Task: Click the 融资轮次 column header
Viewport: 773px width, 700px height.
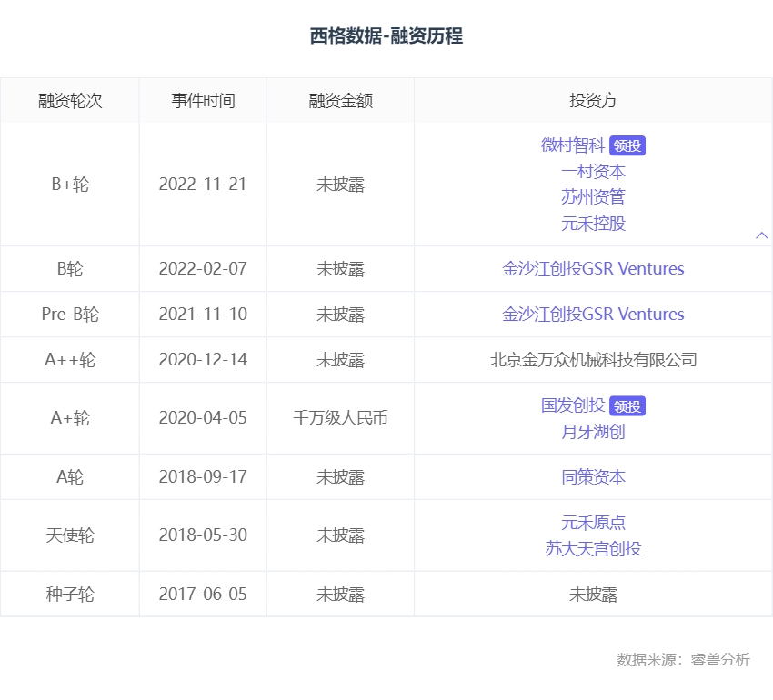Action: (70, 101)
